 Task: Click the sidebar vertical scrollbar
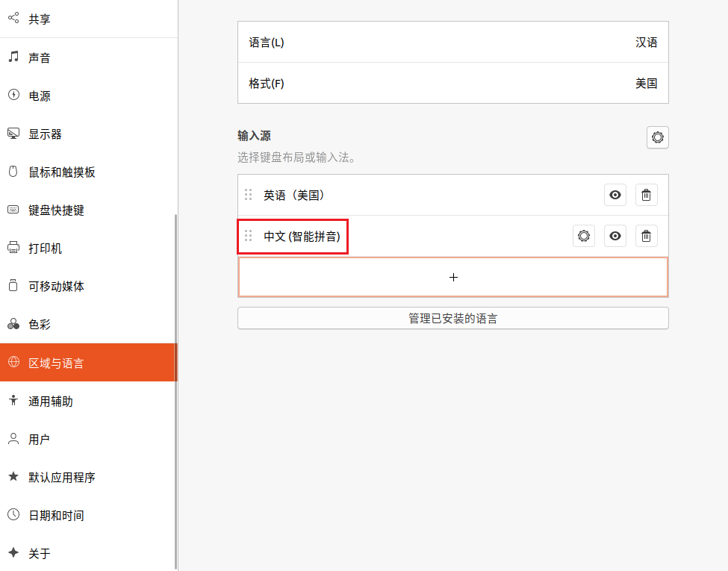coord(175,388)
